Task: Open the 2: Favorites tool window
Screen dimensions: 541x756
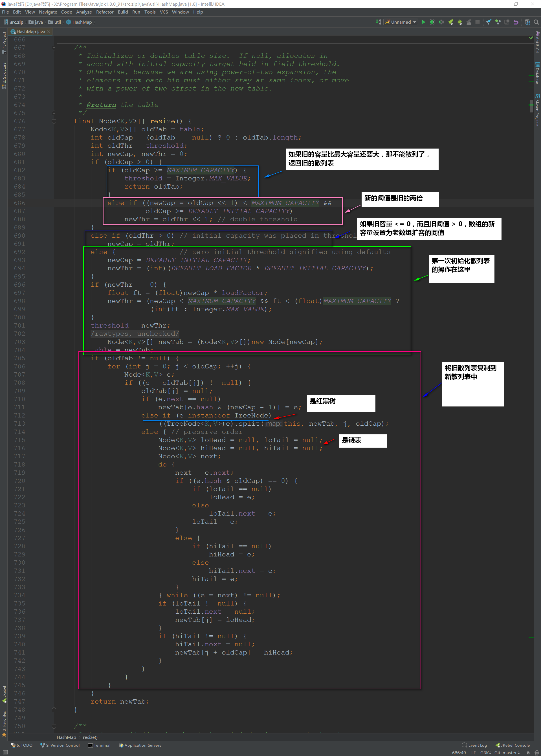Action: click(4, 724)
